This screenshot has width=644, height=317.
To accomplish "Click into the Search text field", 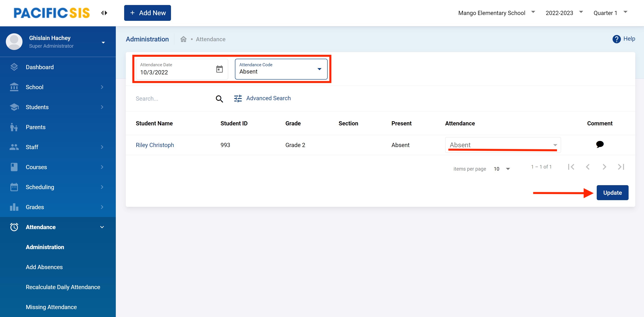I will coord(172,99).
